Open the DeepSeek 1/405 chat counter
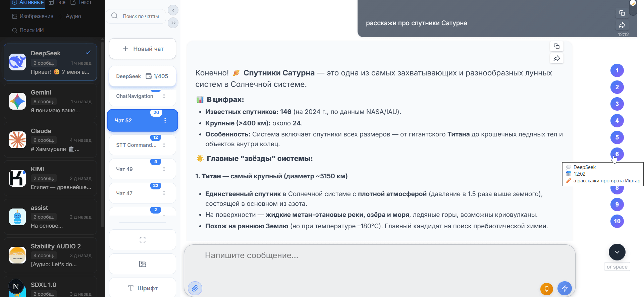The width and height of the screenshot is (644, 297). 143,76
